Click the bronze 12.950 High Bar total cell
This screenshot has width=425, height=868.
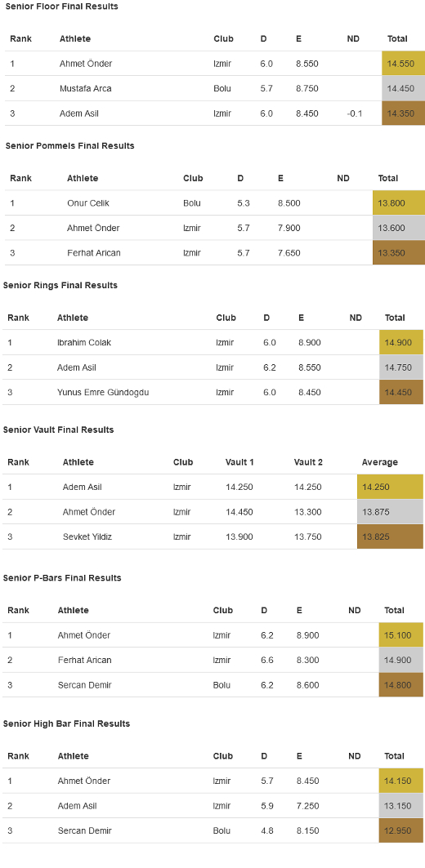(x=401, y=831)
